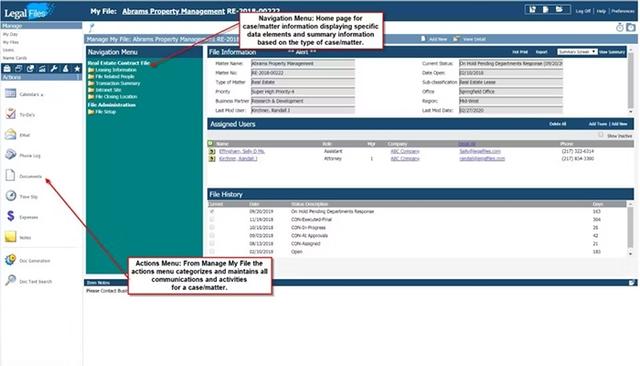
Task: Click the first header toolbar icon
Action: 533,9
